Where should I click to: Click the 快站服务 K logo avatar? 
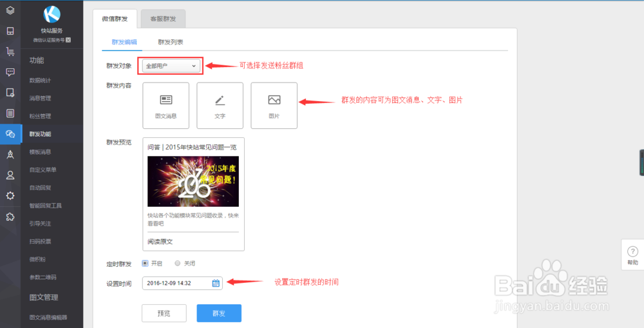[52, 14]
